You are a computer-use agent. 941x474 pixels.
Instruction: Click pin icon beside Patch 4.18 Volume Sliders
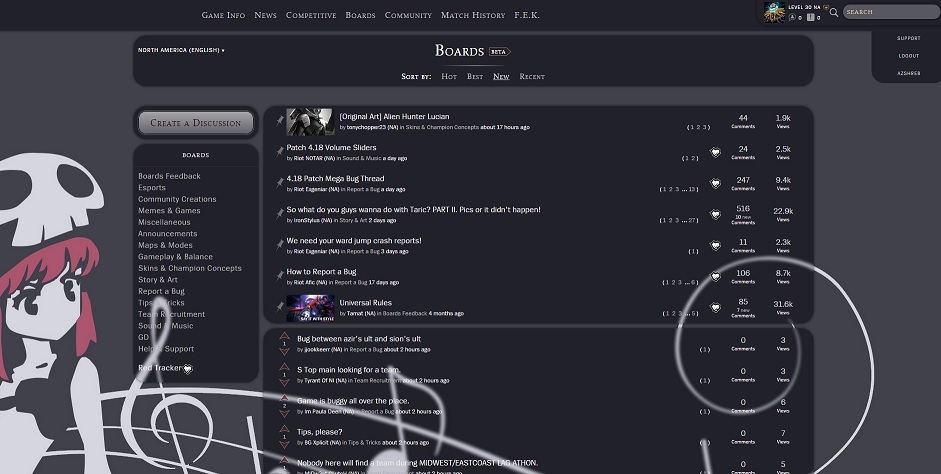pyautogui.click(x=280, y=152)
